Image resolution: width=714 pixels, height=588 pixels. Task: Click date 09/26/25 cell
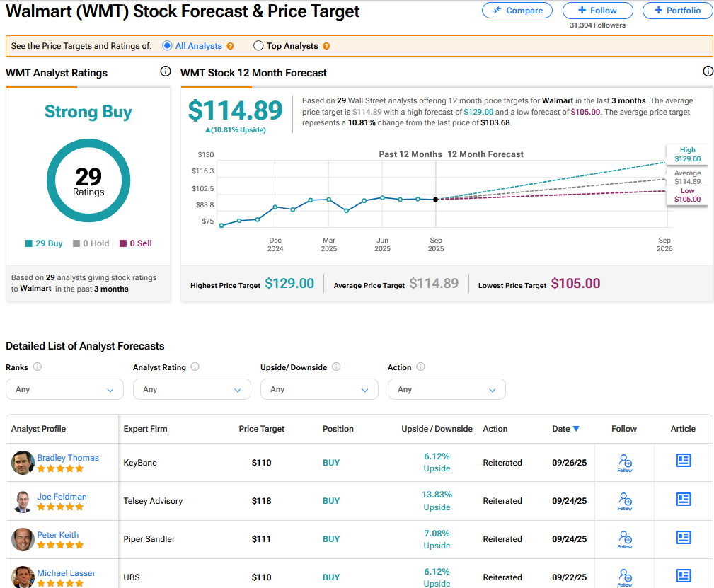click(x=569, y=463)
